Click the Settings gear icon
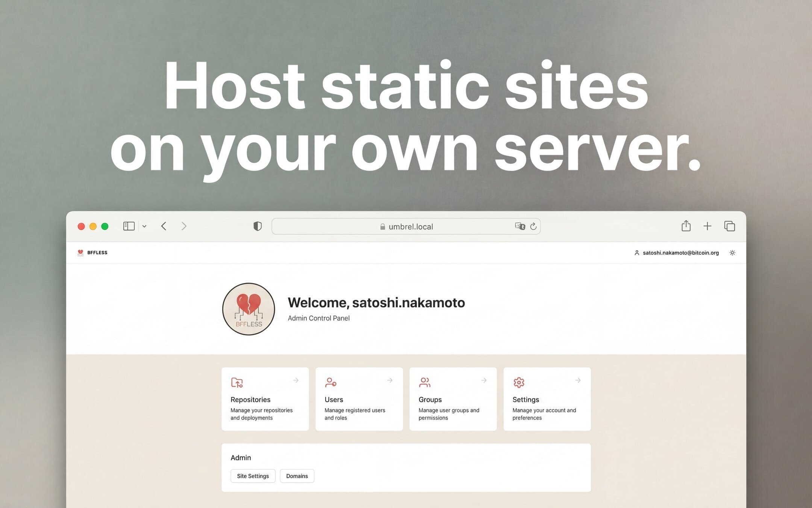 [519, 382]
